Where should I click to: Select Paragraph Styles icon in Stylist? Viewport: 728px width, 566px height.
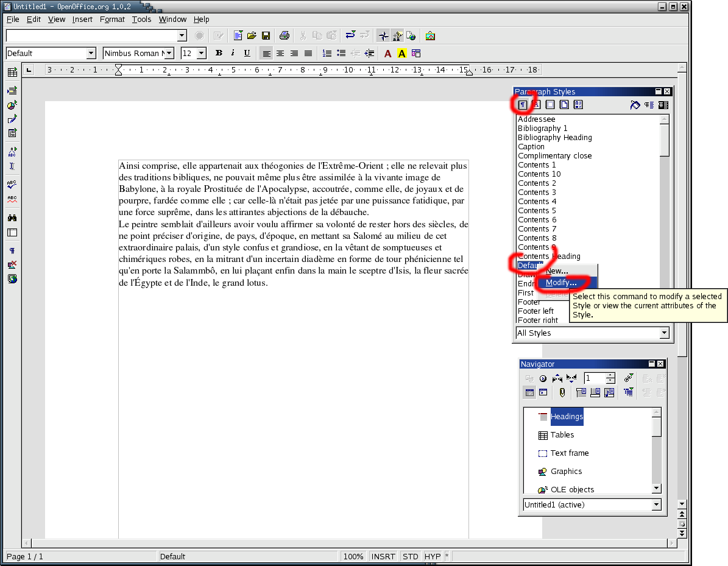click(522, 105)
